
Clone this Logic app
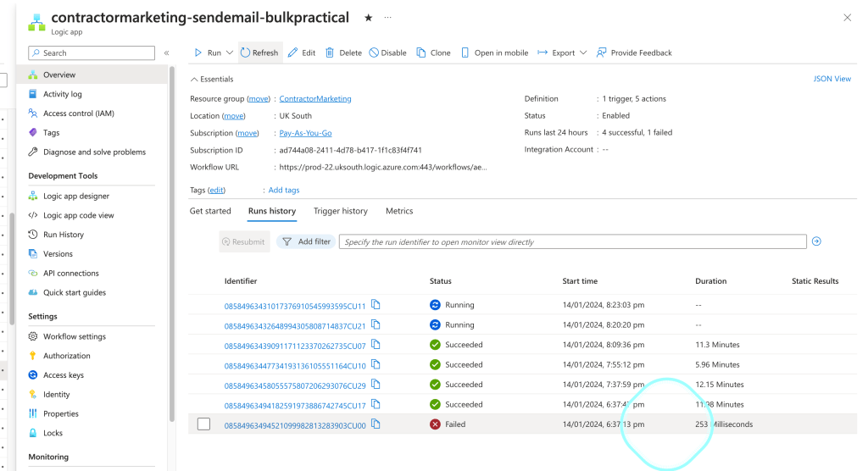pos(433,53)
